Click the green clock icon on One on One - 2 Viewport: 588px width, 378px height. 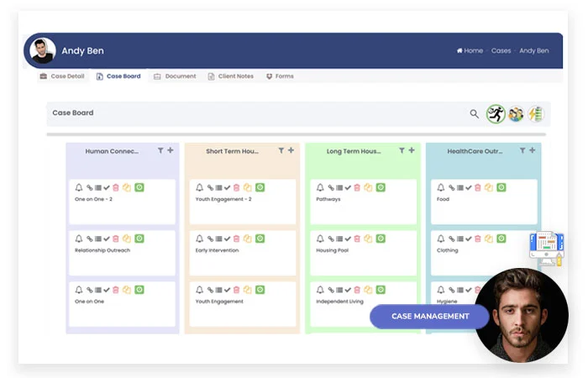click(x=139, y=187)
